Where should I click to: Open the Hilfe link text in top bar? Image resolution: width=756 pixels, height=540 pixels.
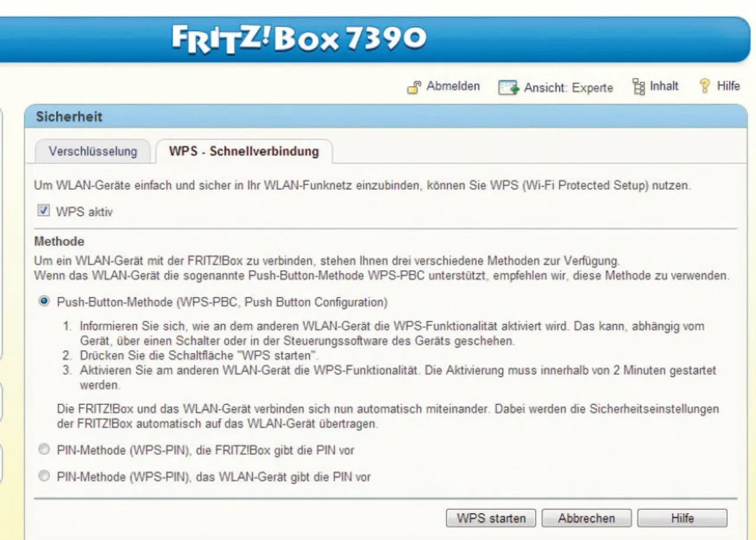point(728,86)
